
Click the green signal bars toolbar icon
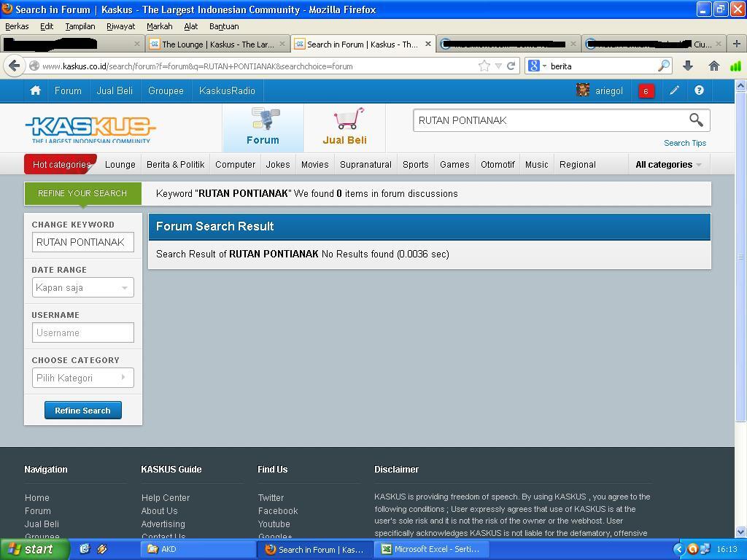tap(735, 66)
